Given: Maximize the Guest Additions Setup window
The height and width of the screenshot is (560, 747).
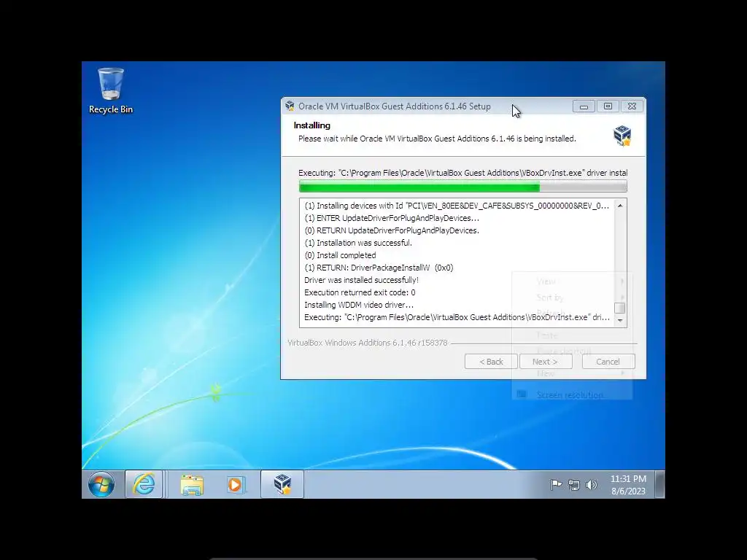Looking at the screenshot, I should [608, 106].
